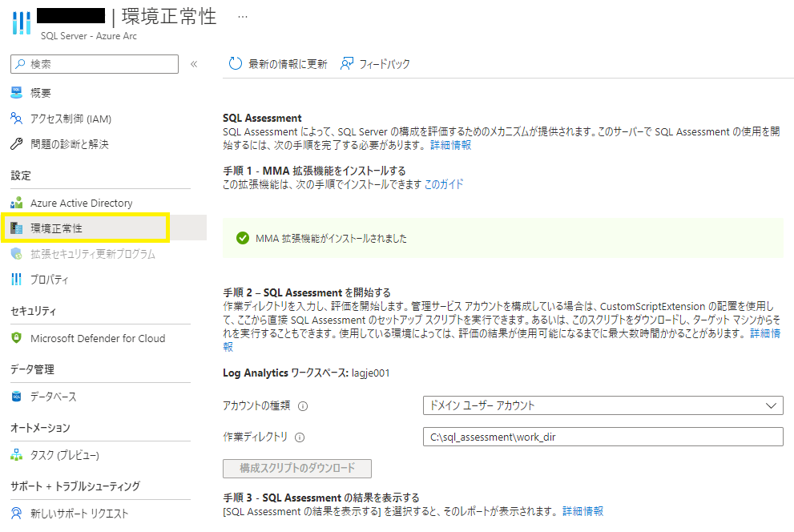This screenshot has height=532, width=794.
Task: Click the feedback person icon
Action: 347,64
